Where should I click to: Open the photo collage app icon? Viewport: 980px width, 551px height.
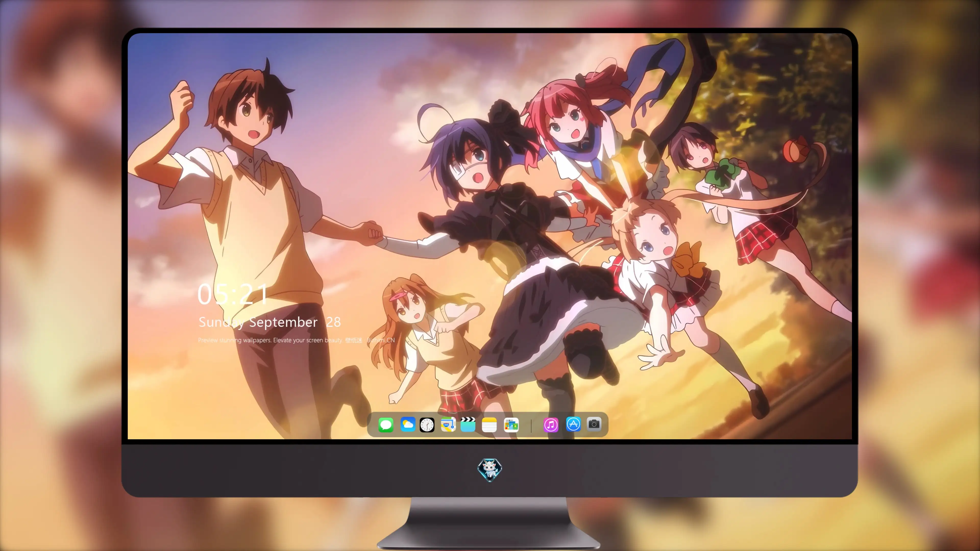click(x=511, y=425)
